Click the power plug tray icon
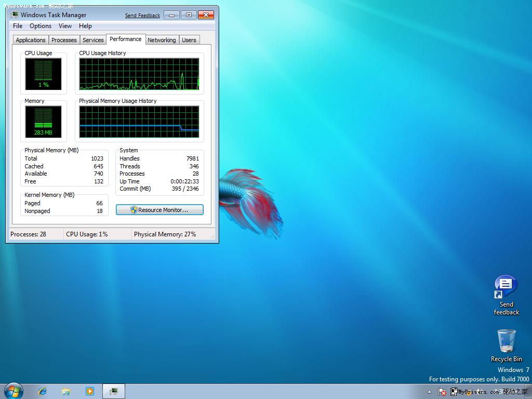This screenshot has height=399, width=532. 454,392
